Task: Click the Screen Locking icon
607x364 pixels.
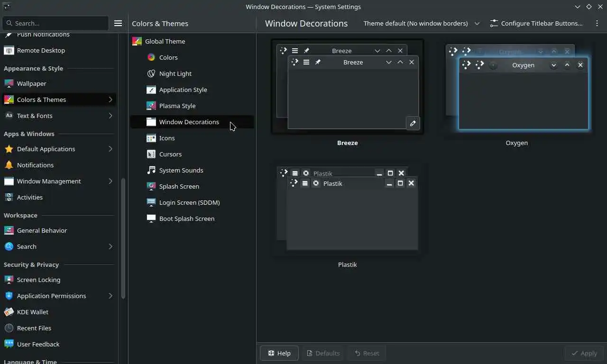Action: click(x=9, y=280)
